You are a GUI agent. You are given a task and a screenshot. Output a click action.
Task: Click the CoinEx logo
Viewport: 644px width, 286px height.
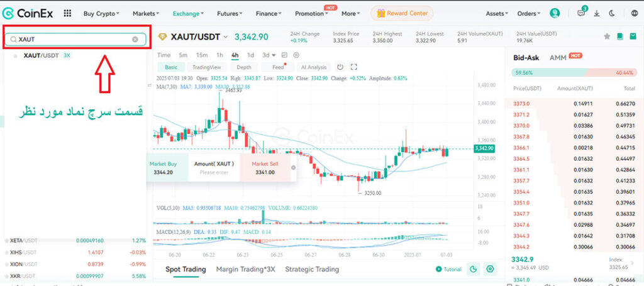point(28,13)
